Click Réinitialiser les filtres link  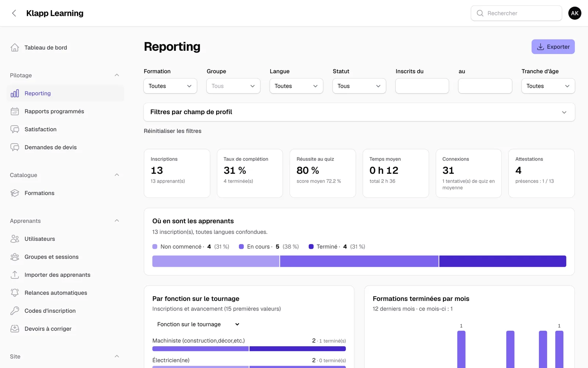click(172, 131)
